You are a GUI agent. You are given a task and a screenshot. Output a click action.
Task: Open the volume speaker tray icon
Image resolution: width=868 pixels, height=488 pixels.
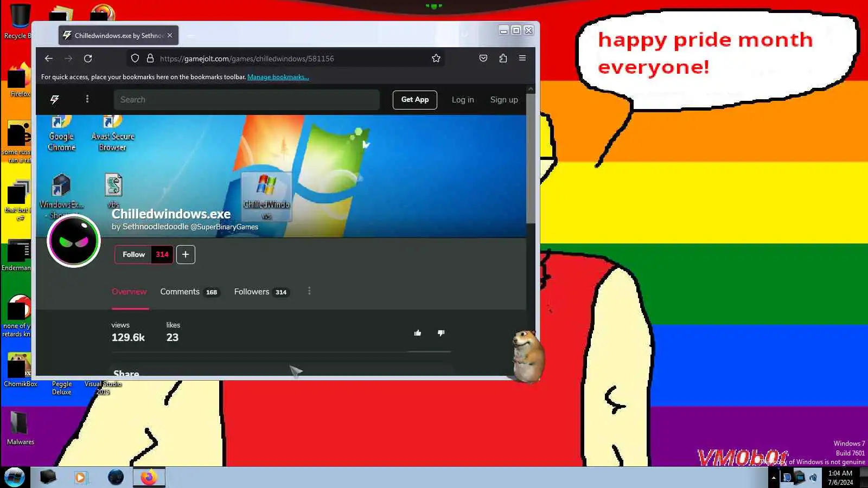[x=813, y=478]
